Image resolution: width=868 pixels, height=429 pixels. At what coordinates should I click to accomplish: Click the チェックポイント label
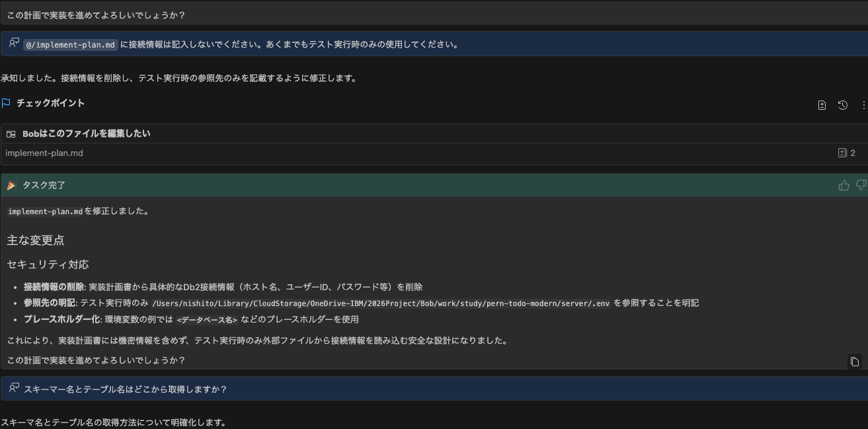click(x=50, y=103)
